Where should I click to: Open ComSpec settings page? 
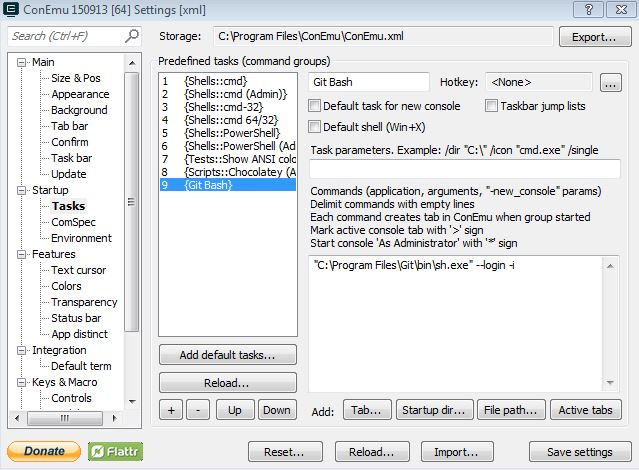[73, 222]
